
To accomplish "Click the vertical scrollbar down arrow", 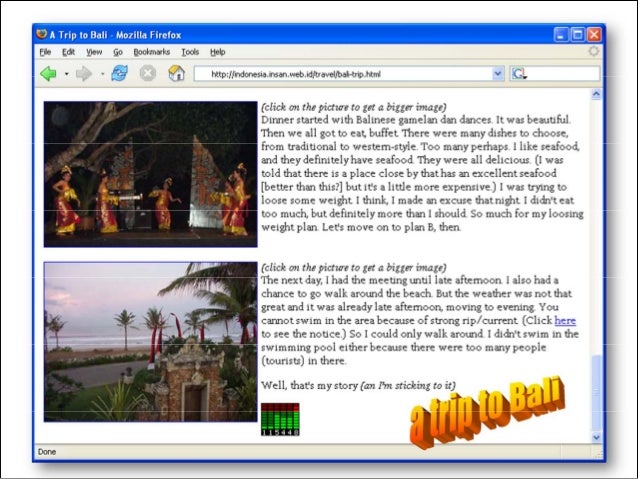I will [x=597, y=437].
